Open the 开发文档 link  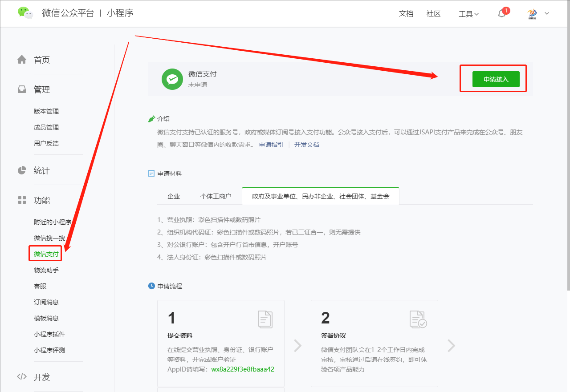click(306, 145)
